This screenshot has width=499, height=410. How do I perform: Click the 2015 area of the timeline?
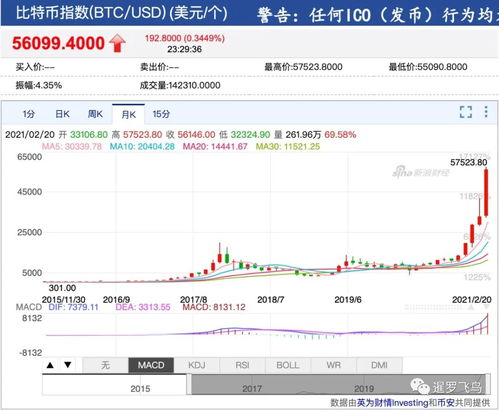pos(140,389)
